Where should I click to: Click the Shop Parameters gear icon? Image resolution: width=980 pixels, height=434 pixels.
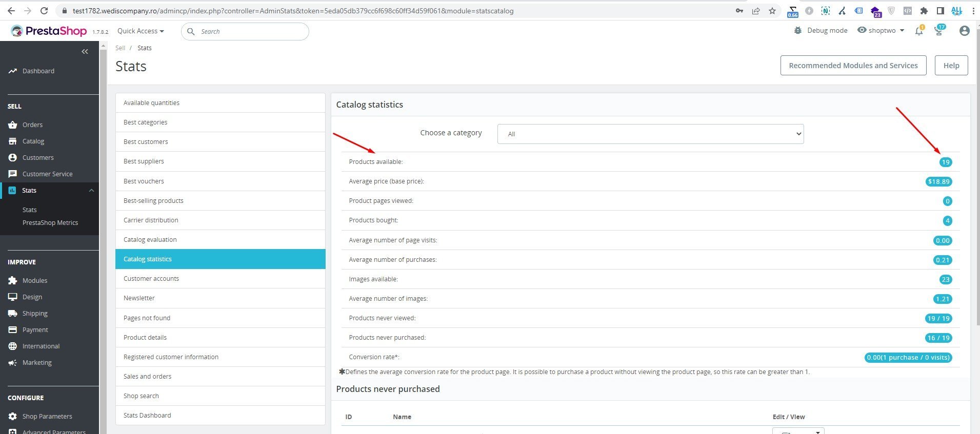coord(13,416)
